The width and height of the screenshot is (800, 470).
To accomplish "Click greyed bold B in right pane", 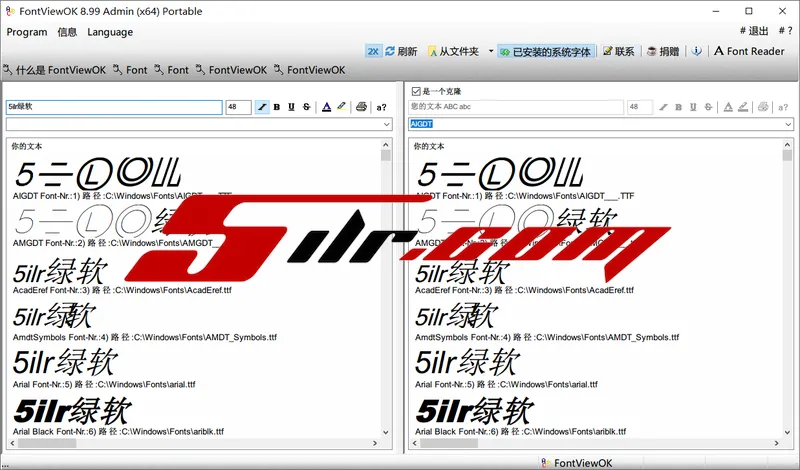I will 678,107.
